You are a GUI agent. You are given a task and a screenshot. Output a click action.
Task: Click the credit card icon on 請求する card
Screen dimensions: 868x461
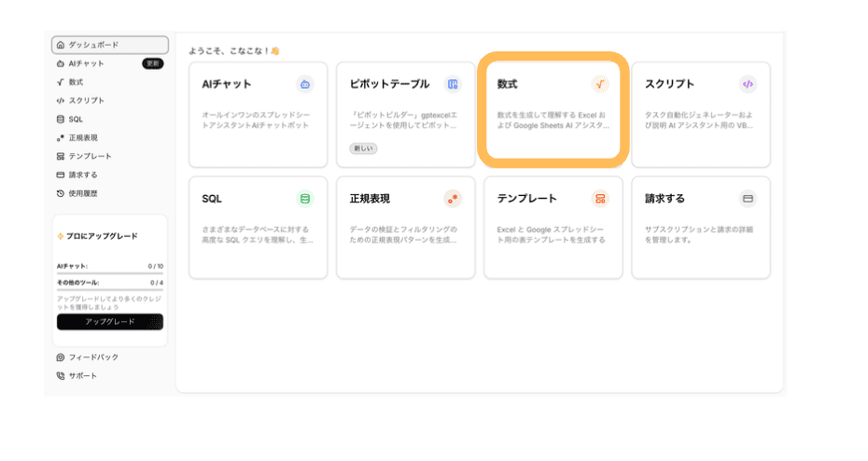click(748, 199)
